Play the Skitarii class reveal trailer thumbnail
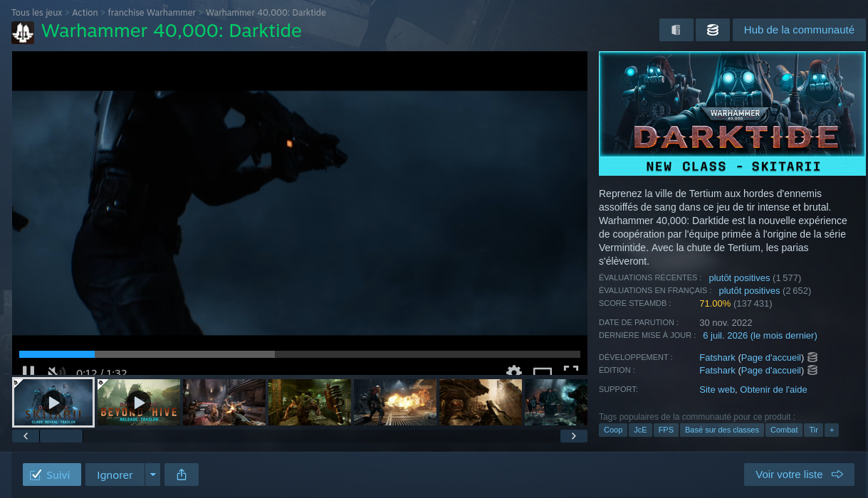This screenshot has width=868, height=498. (x=53, y=402)
